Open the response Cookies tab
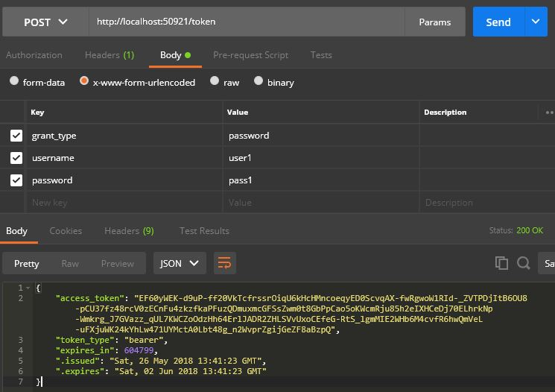 tap(66, 231)
